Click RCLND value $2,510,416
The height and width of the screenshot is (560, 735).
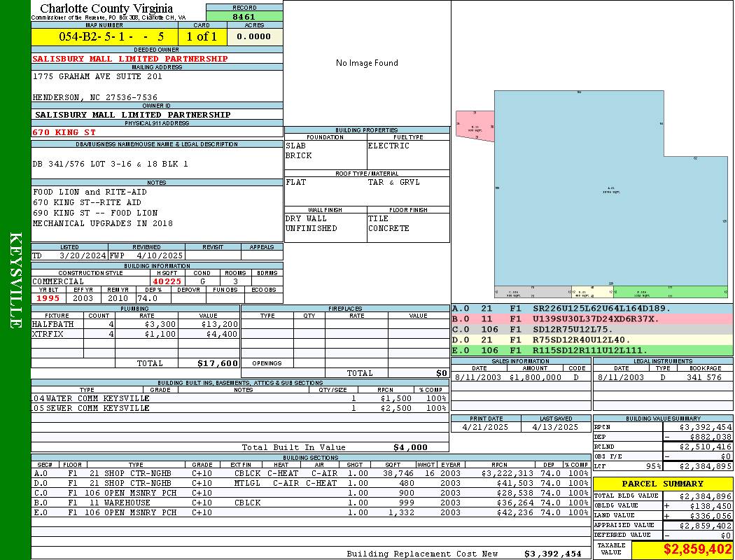click(x=706, y=447)
